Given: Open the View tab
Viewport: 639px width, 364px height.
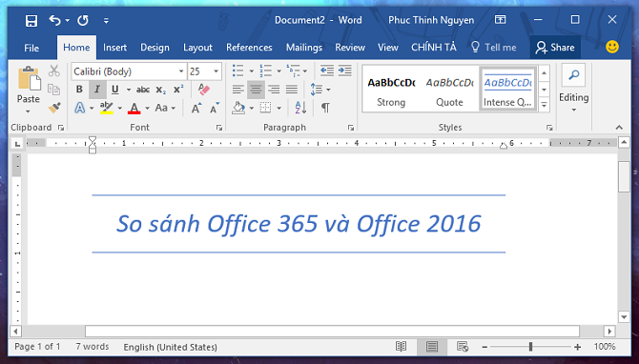Looking at the screenshot, I should point(388,48).
